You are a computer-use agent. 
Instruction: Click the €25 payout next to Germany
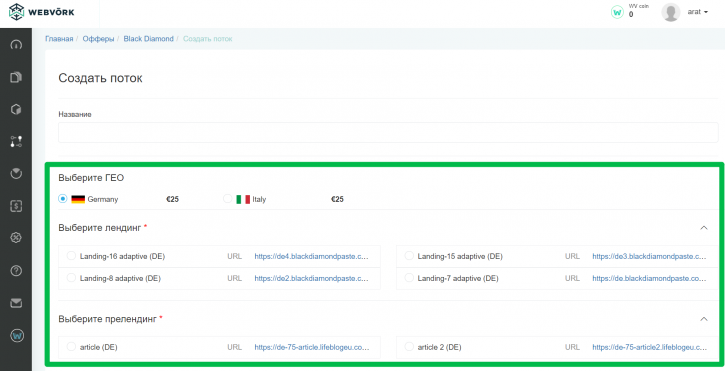pos(172,199)
